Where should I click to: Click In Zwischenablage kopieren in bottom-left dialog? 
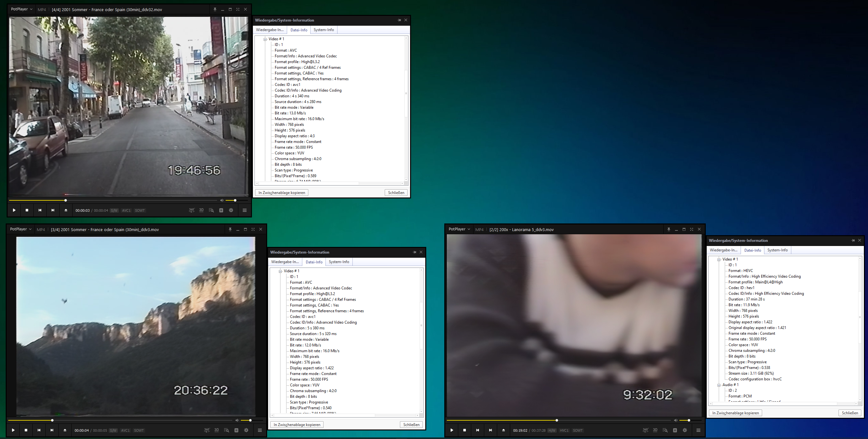coord(297,425)
